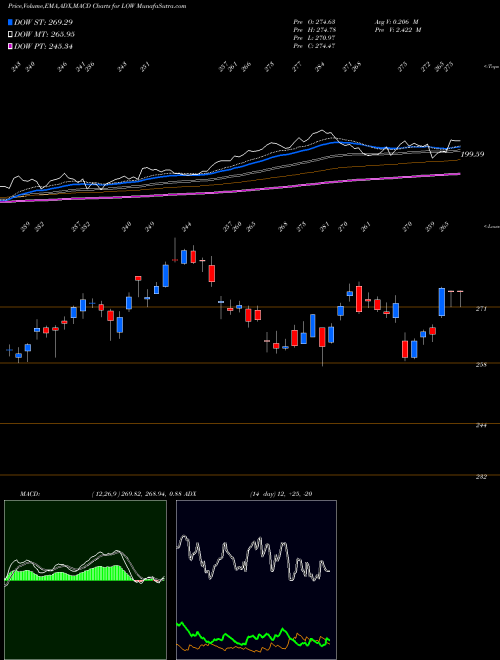Click the 258 price axis label
500x660 pixels.
point(481,365)
